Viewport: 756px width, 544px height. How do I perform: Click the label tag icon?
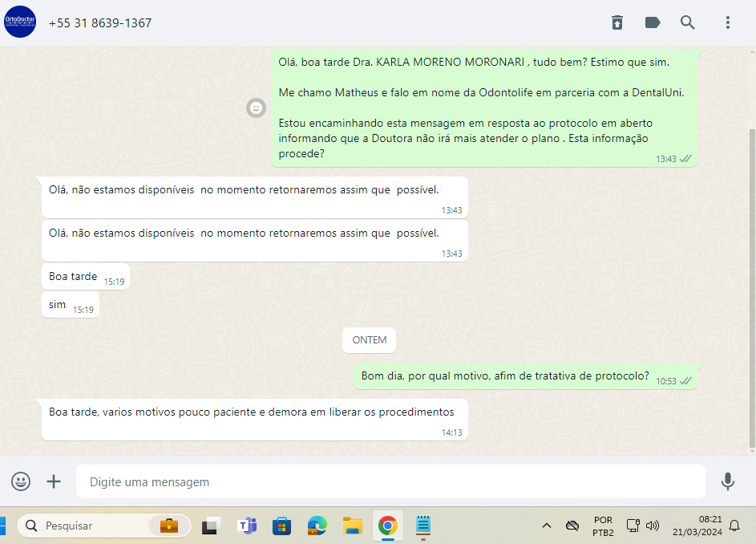click(x=653, y=22)
